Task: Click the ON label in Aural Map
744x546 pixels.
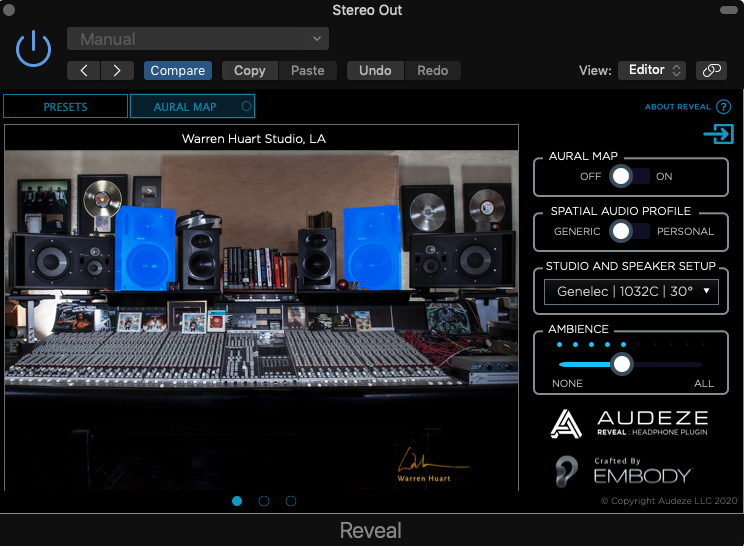Action: [664, 176]
